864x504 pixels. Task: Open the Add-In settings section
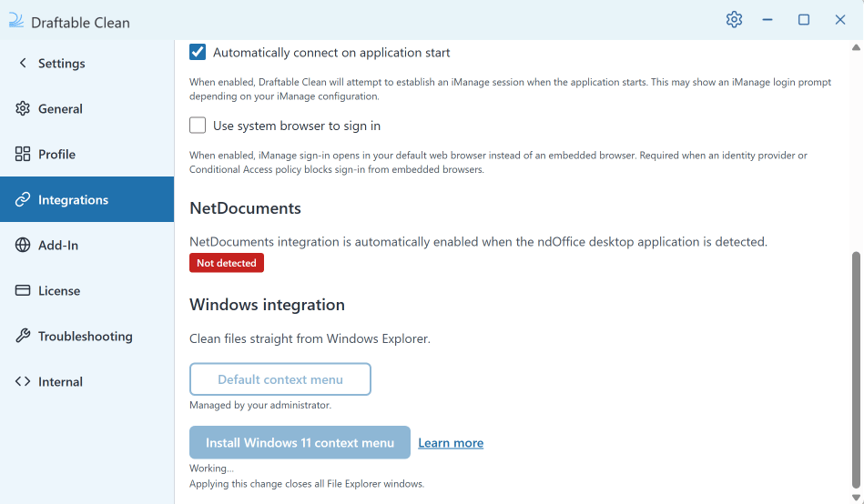tap(87, 245)
